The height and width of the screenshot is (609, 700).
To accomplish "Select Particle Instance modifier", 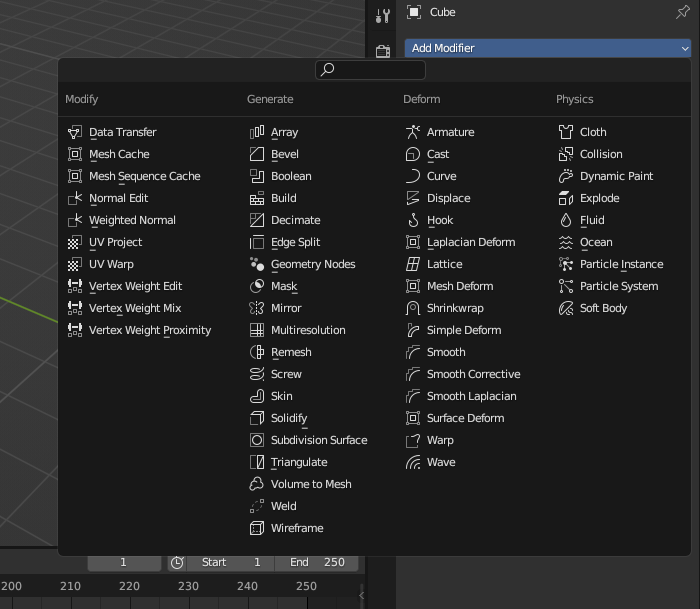I will tap(621, 264).
